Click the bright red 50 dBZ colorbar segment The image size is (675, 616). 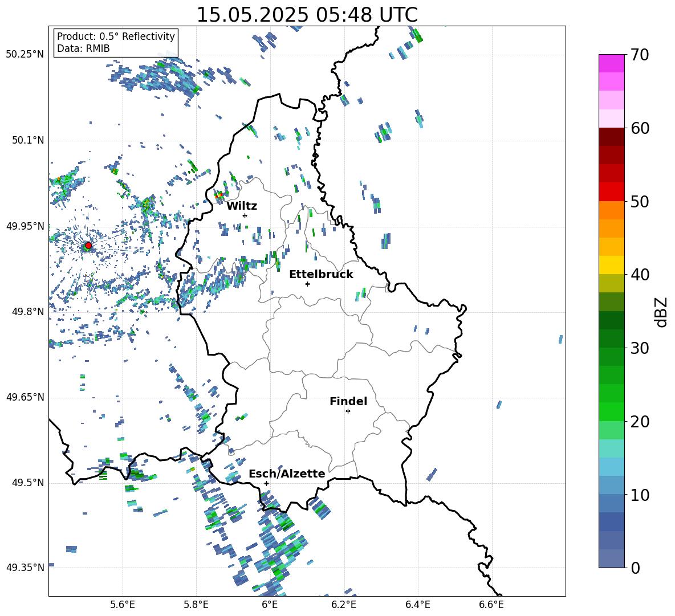(611, 192)
